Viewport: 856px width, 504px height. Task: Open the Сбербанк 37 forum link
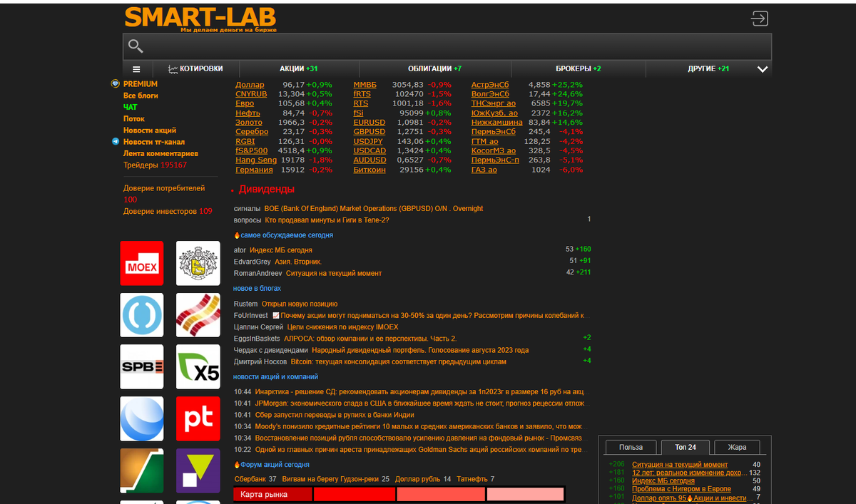[x=255, y=479]
